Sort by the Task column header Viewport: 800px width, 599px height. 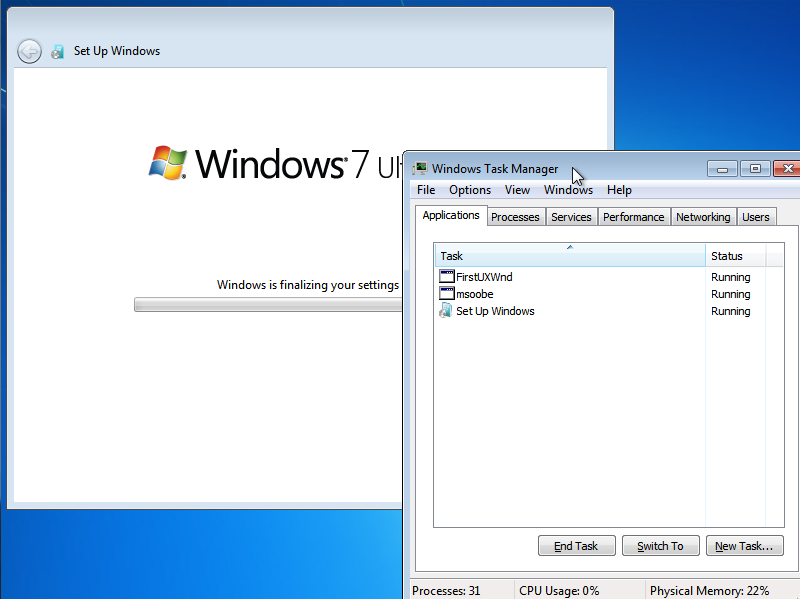pos(570,255)
